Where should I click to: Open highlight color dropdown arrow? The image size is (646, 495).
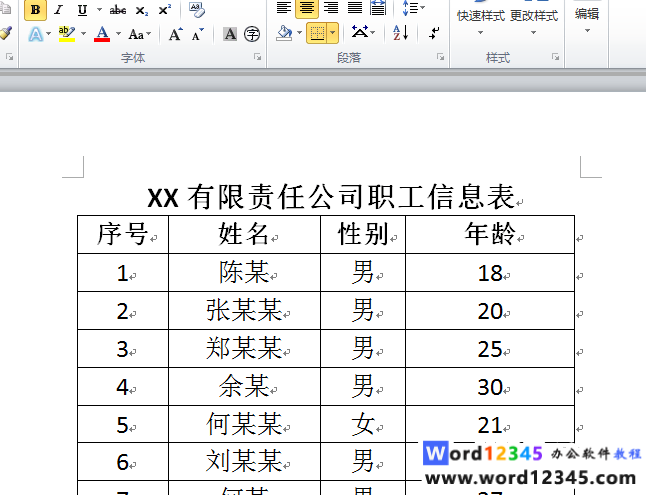84,34
